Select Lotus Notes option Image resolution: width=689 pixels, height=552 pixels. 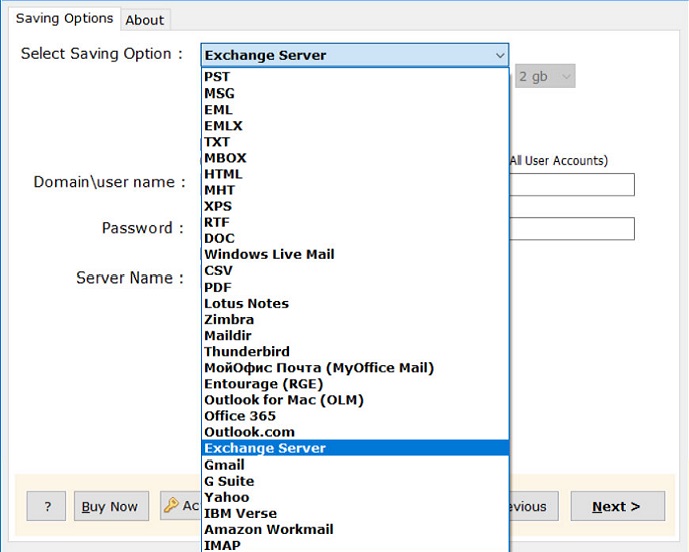355,304
